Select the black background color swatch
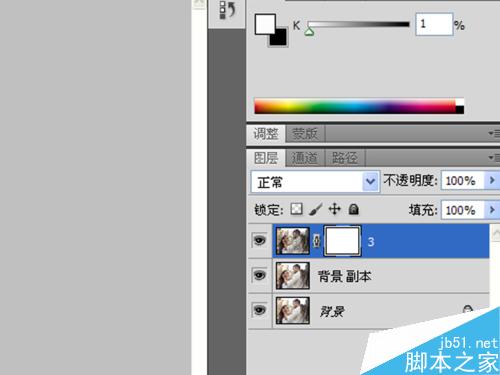 [x=281, y=39]
